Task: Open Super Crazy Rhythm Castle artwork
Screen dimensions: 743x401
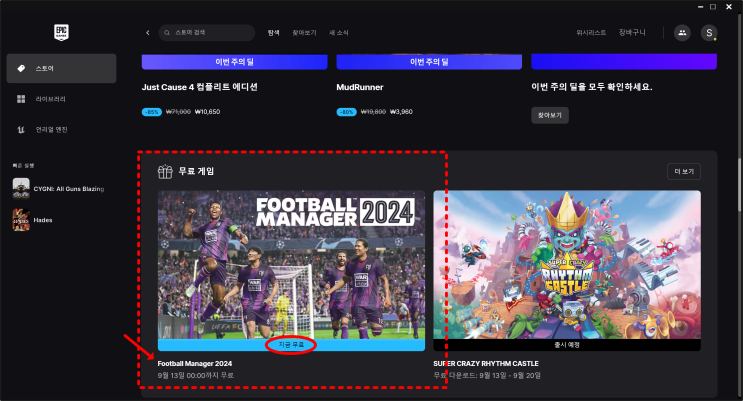Action: 567,265
